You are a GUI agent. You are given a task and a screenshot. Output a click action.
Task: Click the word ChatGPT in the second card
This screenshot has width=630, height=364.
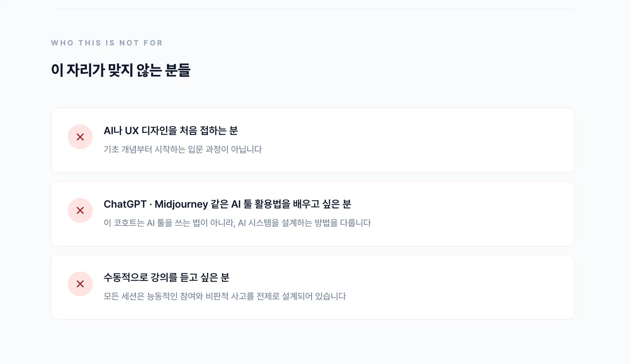(125, 204)
